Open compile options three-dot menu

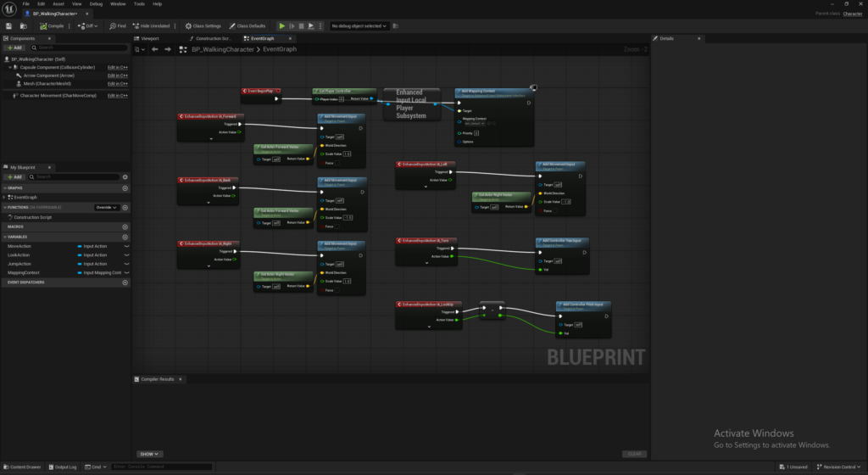tap(70, 26)
